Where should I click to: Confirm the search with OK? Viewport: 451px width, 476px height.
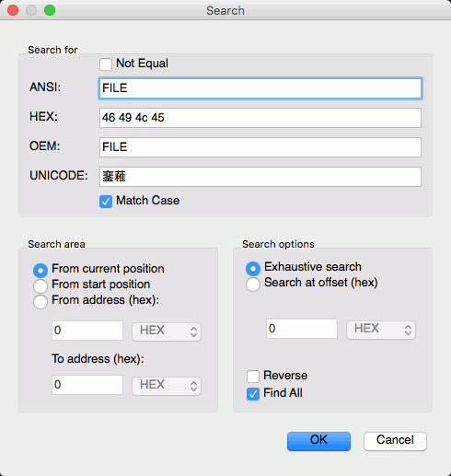click(318, 441)
